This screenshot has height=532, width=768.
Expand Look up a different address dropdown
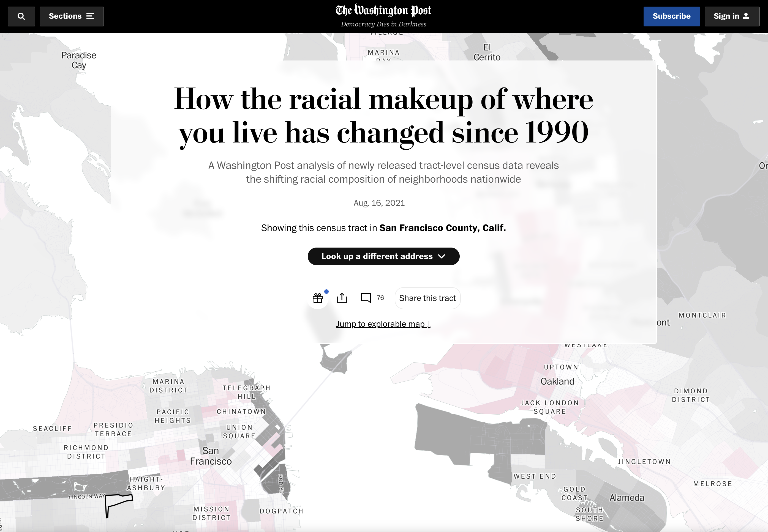coord(383,256)
